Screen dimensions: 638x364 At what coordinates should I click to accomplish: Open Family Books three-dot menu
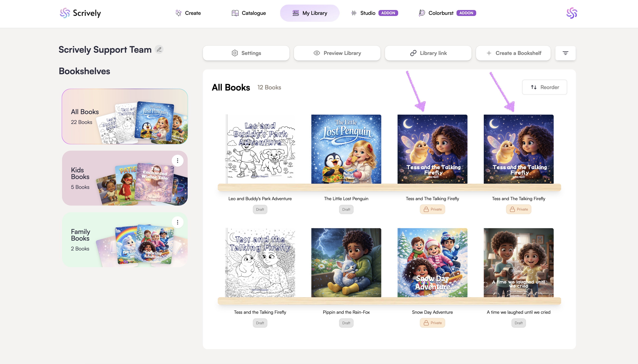tap(177, 222)
